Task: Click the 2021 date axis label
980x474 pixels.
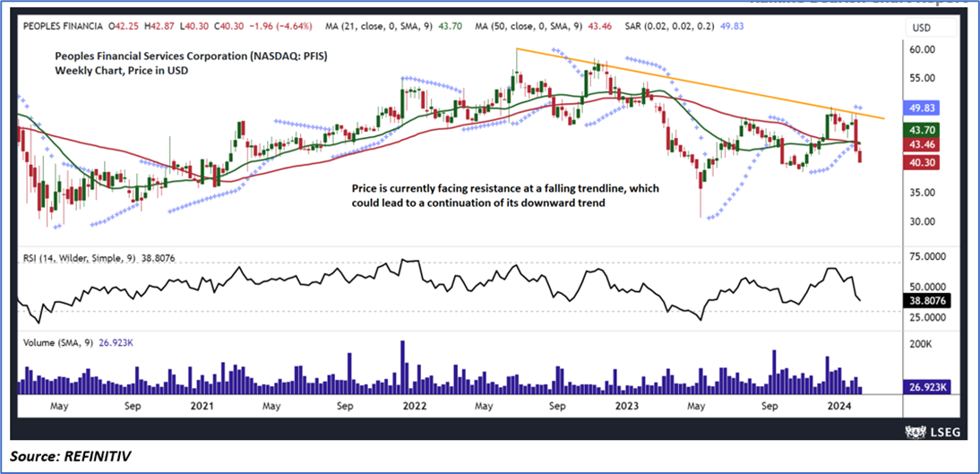Action: [x=203, y=406]
